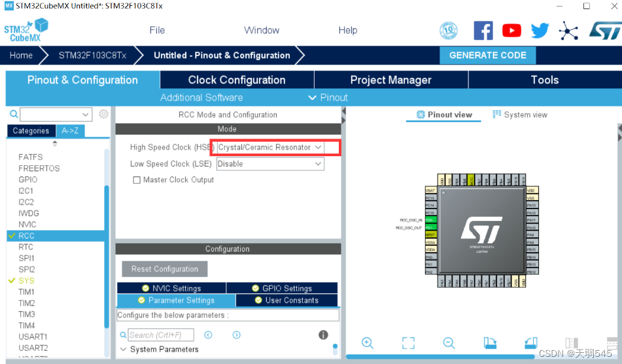Click the RCC_OSC_IN green pin
Viewport: 622px width, 364px height.
[430, 220]
